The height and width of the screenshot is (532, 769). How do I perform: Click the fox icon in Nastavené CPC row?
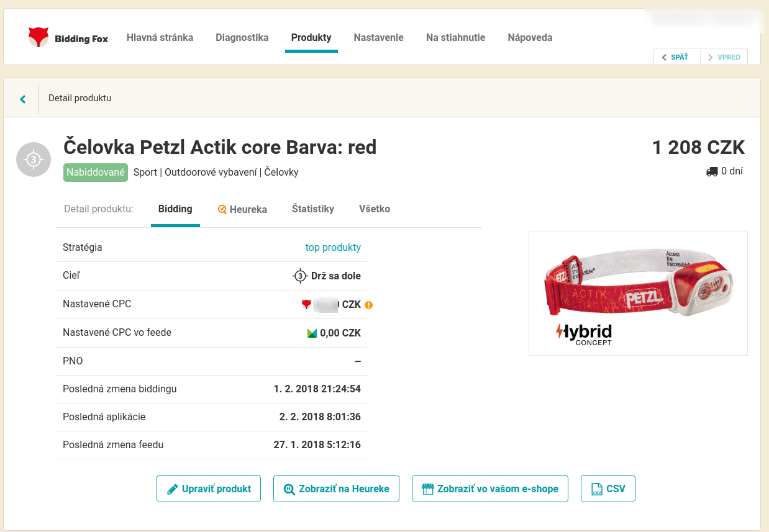pos(306,304)
